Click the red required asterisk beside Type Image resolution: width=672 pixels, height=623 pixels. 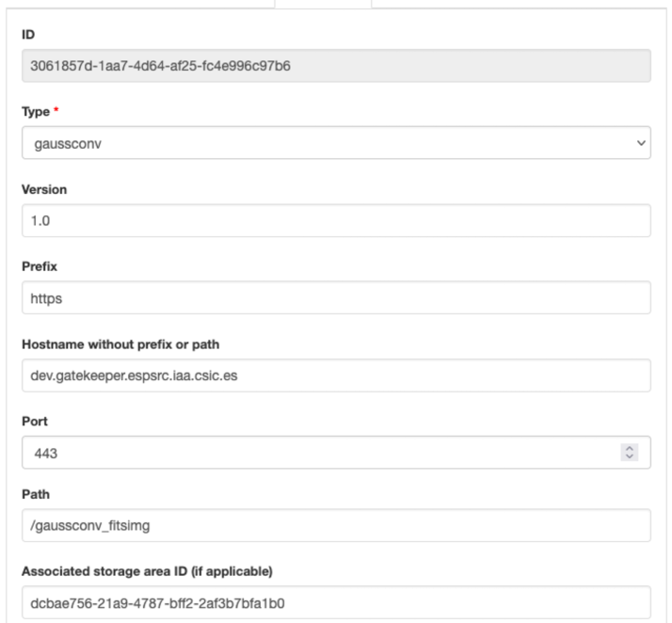click(54, 111)
